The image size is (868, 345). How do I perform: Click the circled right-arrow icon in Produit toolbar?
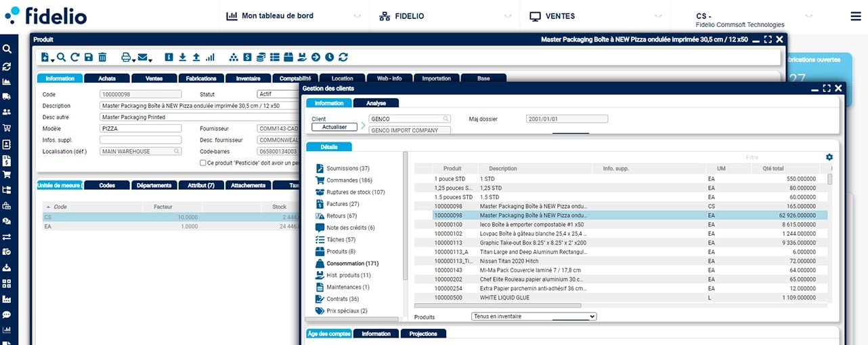316,57
